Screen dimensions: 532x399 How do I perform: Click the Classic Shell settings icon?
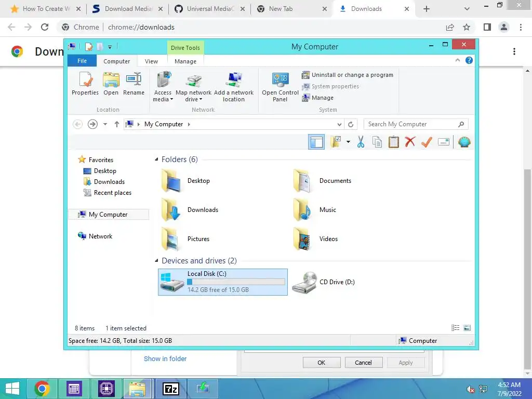pos(464,142)
